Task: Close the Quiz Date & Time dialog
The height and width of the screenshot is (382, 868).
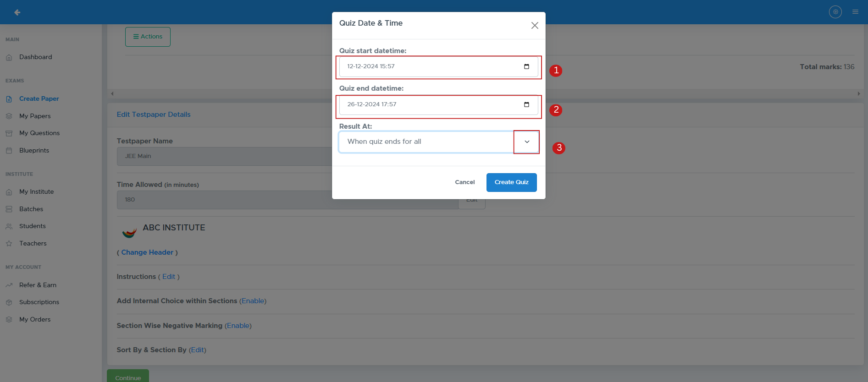Action: (535, 26)
